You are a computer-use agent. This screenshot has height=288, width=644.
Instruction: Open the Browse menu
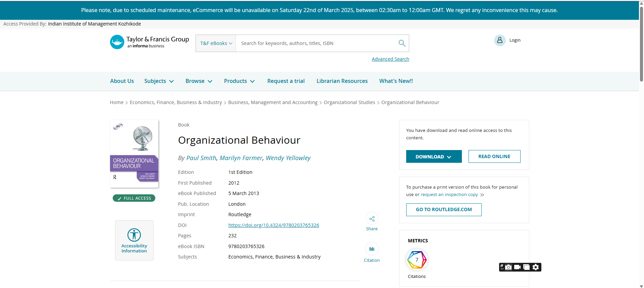pyautogui.click(x=199, y=81)
